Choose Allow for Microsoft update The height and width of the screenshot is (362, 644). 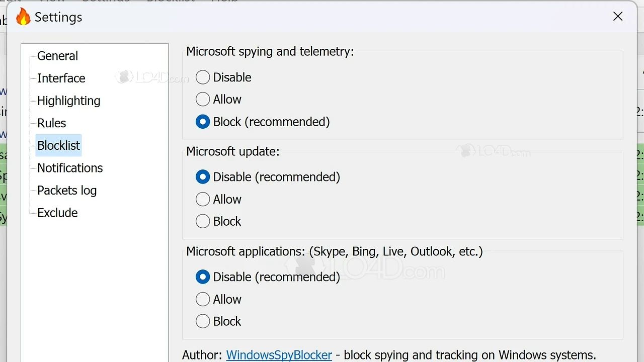point(218,199)
